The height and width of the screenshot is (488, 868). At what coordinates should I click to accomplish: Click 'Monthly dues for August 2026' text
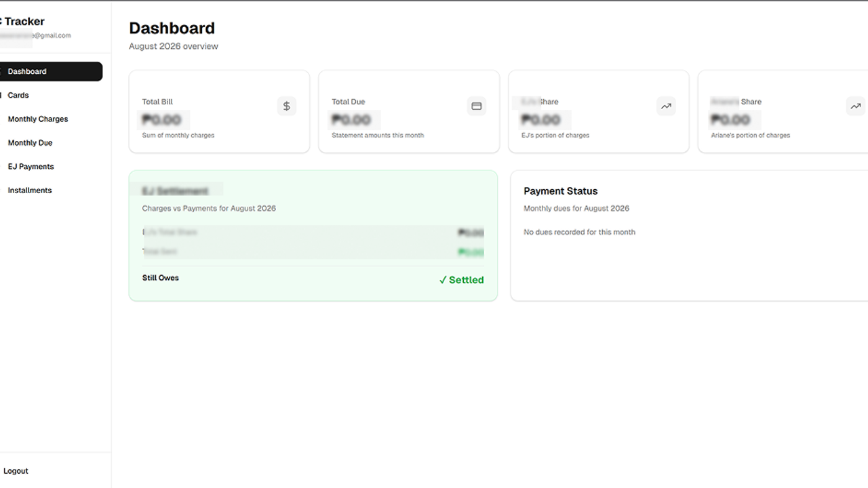point(576,209)
